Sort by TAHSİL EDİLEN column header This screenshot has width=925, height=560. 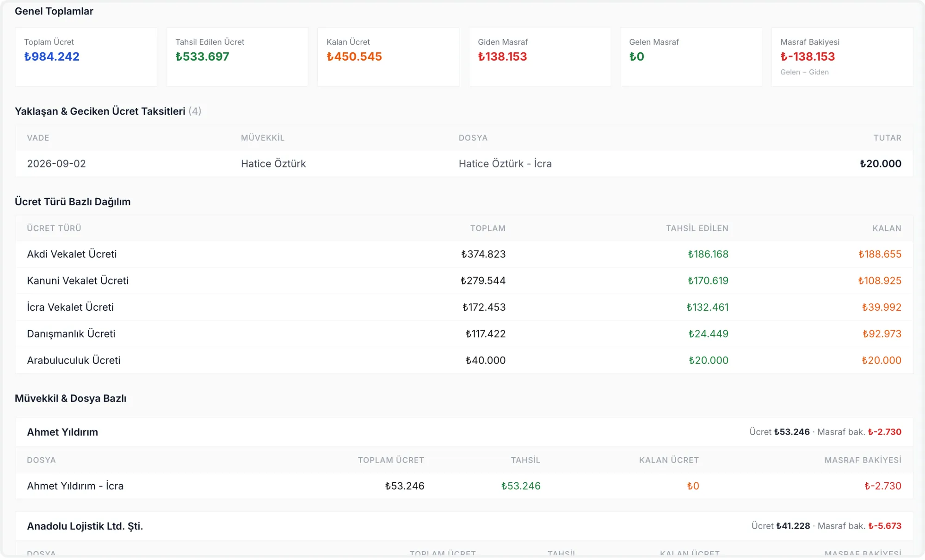tap(697, 228)
